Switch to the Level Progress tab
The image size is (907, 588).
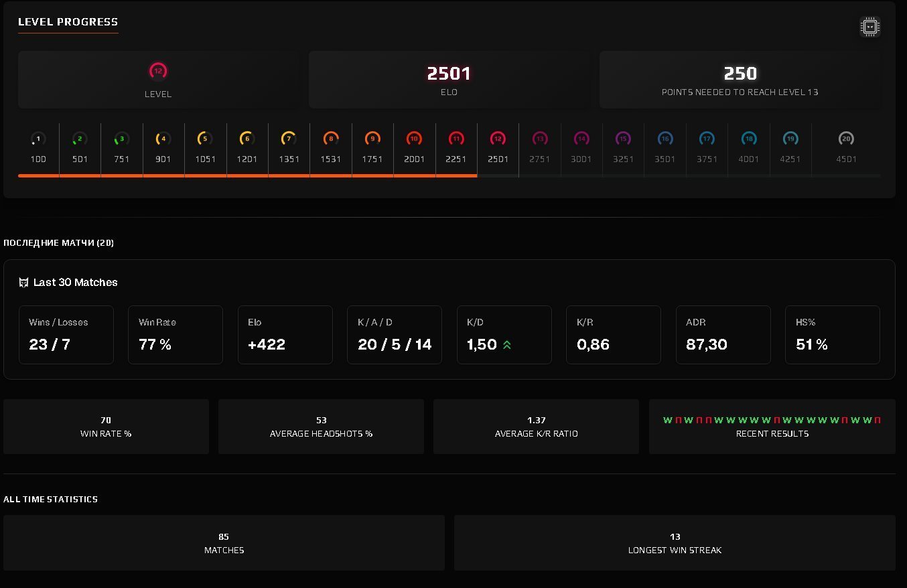[68, 21]
